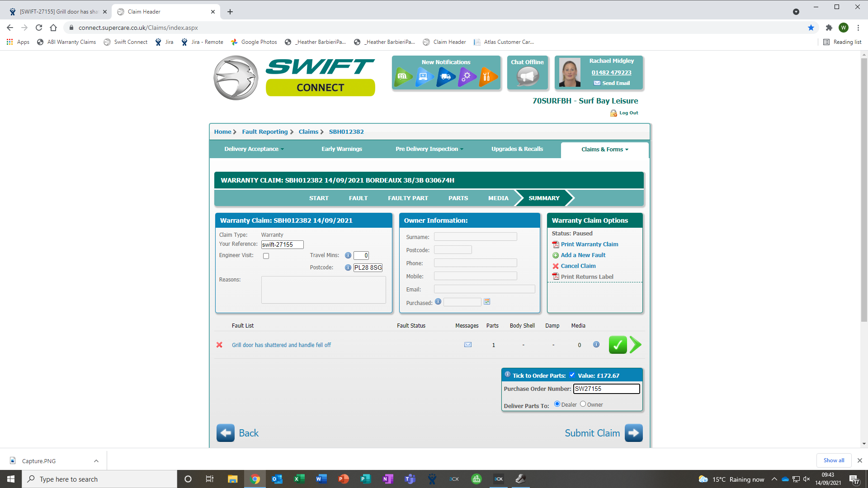Image resolution: width=868 pixels, height=488 pixels.
Task: Select Owner for Deliver Parts To
Action: [583, 404]
